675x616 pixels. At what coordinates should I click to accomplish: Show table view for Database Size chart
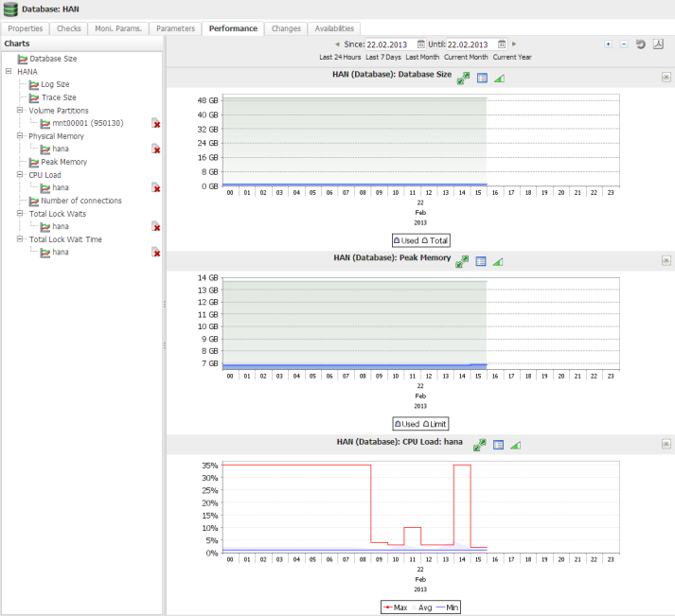click(x=482, y=78)
